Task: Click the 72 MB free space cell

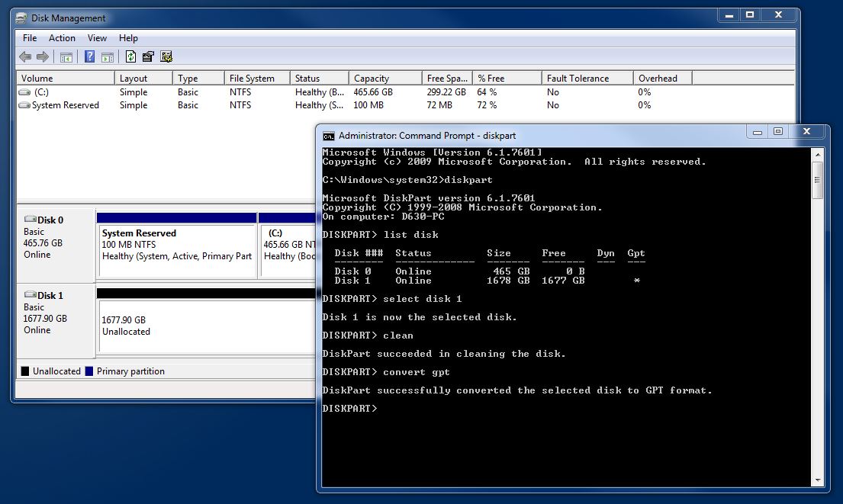Action: point(439,105)
